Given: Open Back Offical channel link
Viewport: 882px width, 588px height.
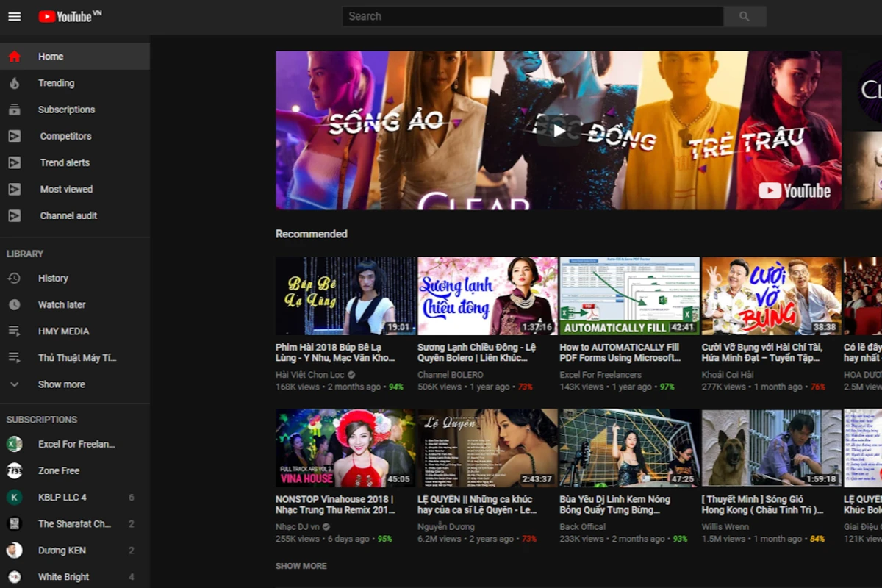Looking at the screenshot, I should tap(583, 527).
